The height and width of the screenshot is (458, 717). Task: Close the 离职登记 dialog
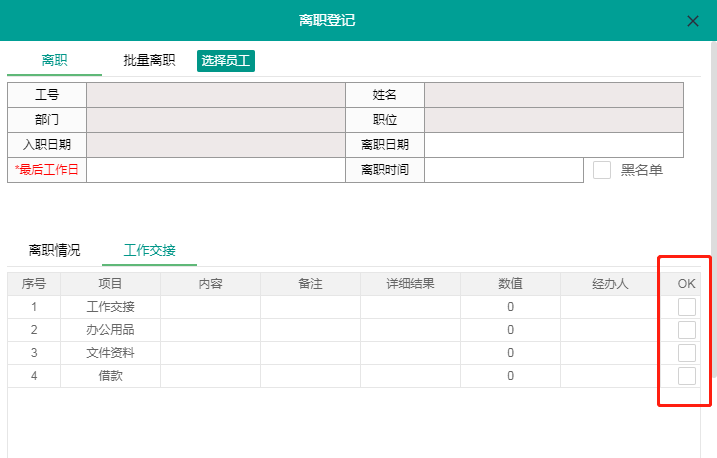(x=692, y=21)
